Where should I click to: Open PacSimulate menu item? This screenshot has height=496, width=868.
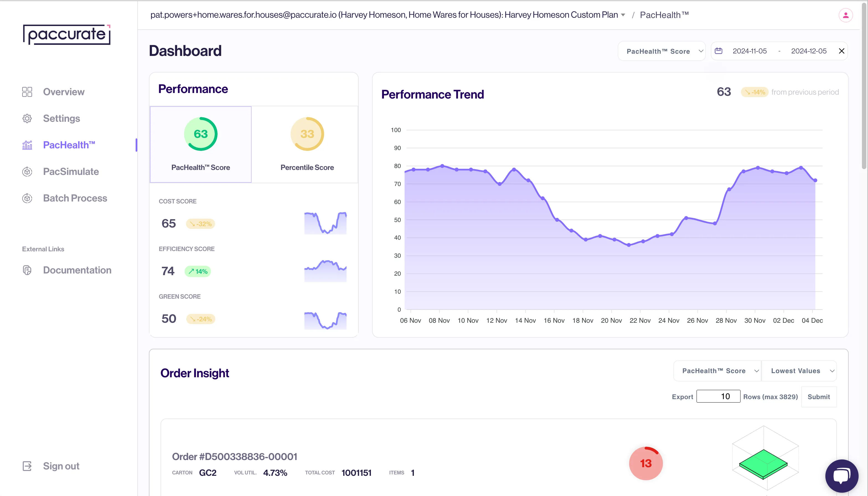[71, 172]
